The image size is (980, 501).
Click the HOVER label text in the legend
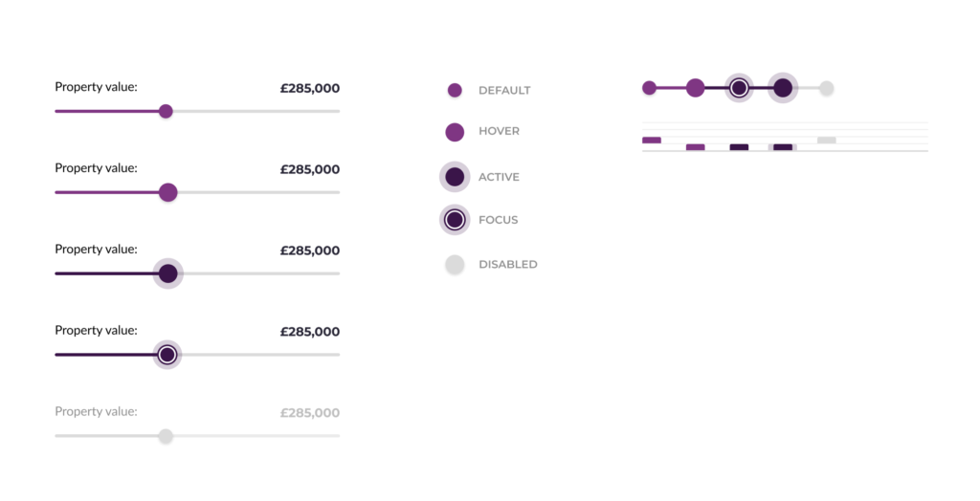click(499, 131)
